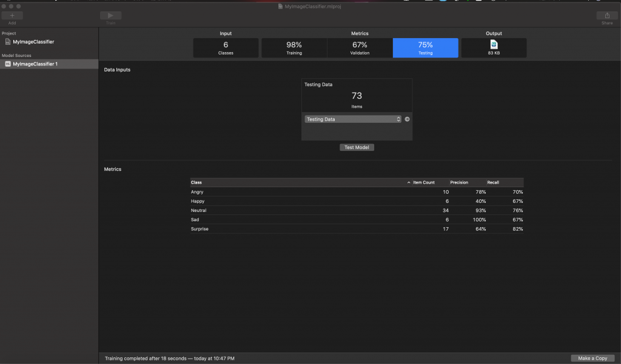The width and height of the screenshot is (621, 364).
Task: Click the 40% precision value for Happy
Action: pos(481,201)
